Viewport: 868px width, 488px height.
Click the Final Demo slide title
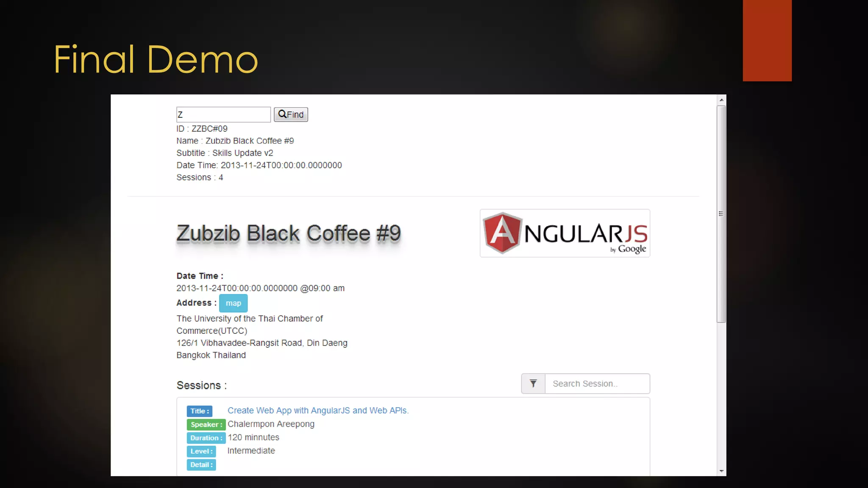point(156,59)
